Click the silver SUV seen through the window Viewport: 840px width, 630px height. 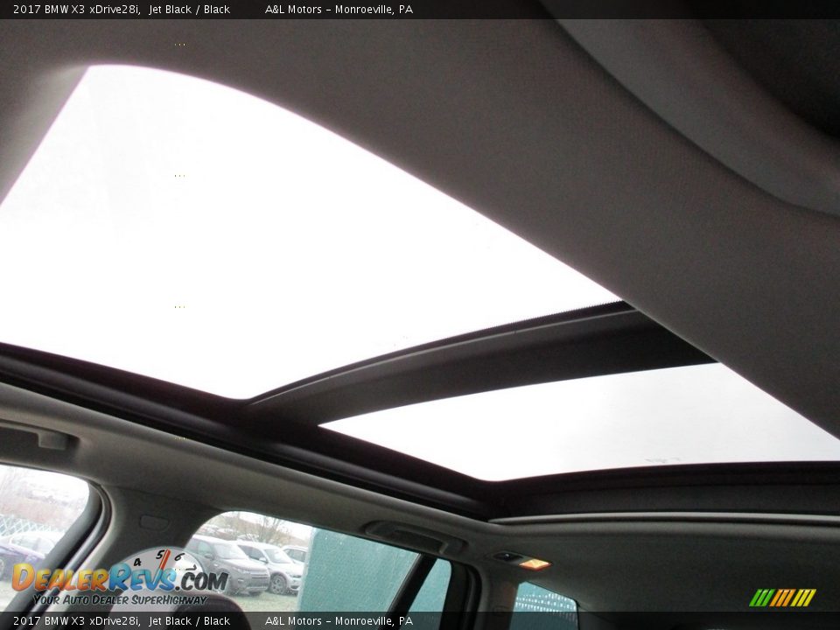pyautogui.click(x=227, y=563)
